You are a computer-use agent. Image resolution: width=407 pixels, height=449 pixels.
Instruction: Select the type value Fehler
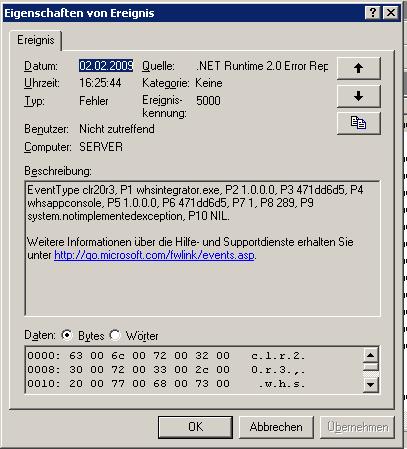tap(94, 101)
